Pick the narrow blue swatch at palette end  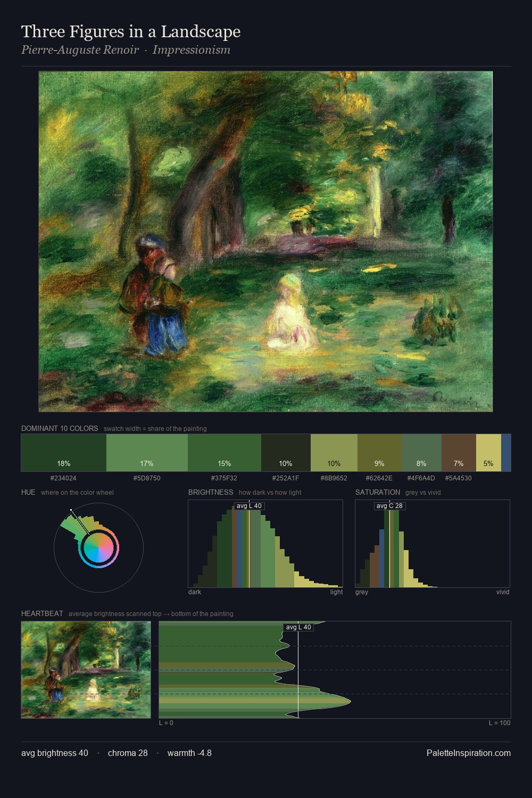(x=506, y=453)
